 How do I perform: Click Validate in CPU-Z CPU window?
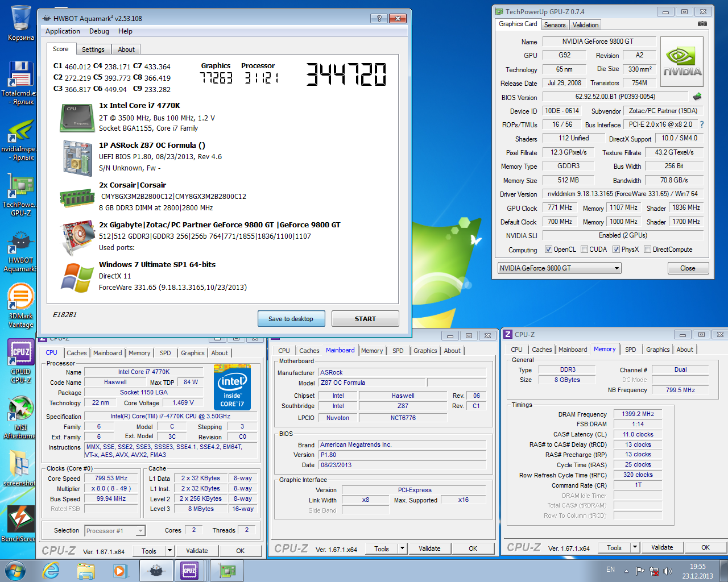click(x=197, y=551)
